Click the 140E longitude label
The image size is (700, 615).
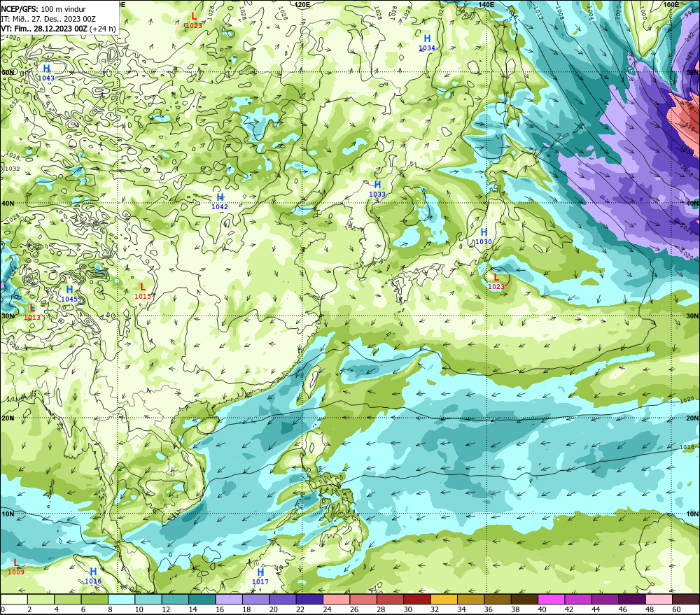(x=486, y=4)
